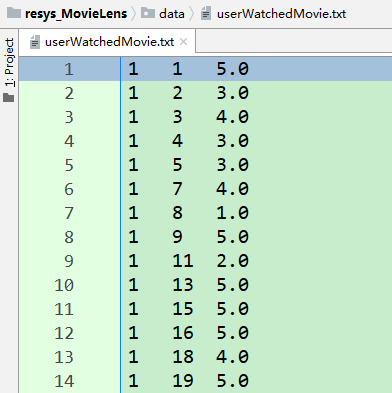Click movie ID 7 on line 6

(177, 189)
